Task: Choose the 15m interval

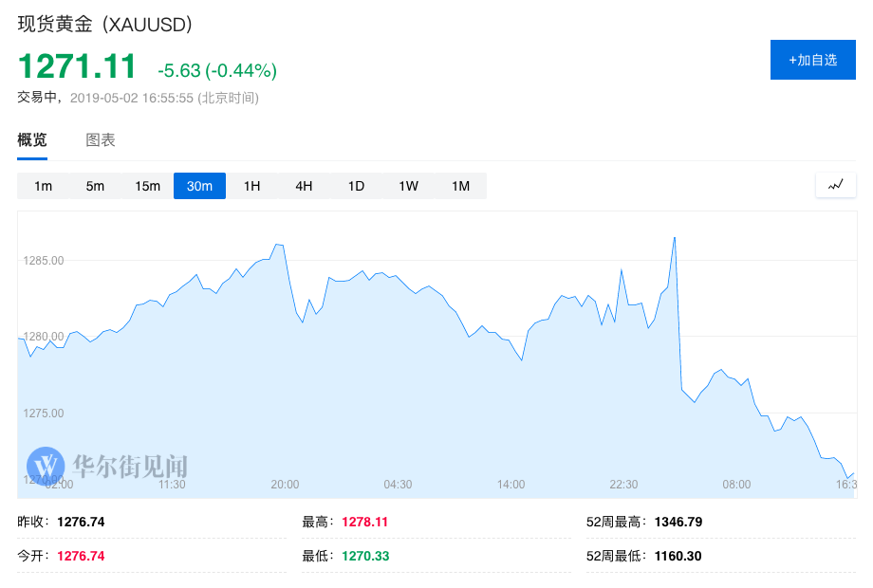Action: tap(147, 186)
